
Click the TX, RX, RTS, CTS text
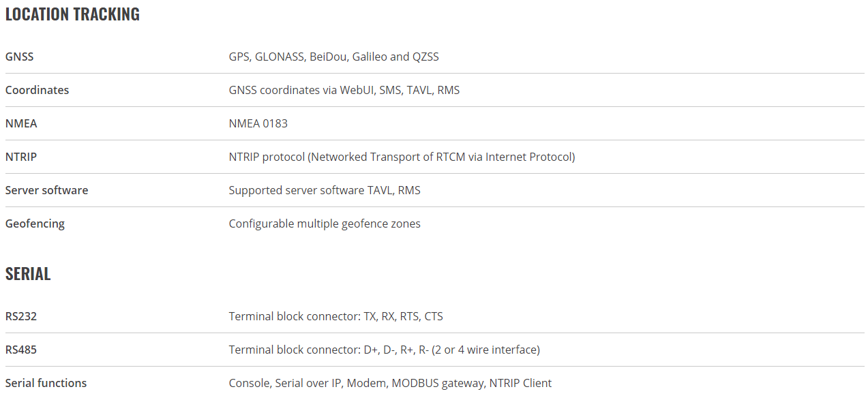tap(404, 316)
